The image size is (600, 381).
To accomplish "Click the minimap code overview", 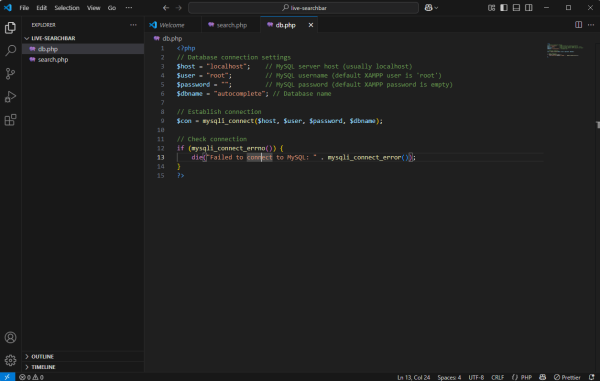I will (x=565, y=50).
